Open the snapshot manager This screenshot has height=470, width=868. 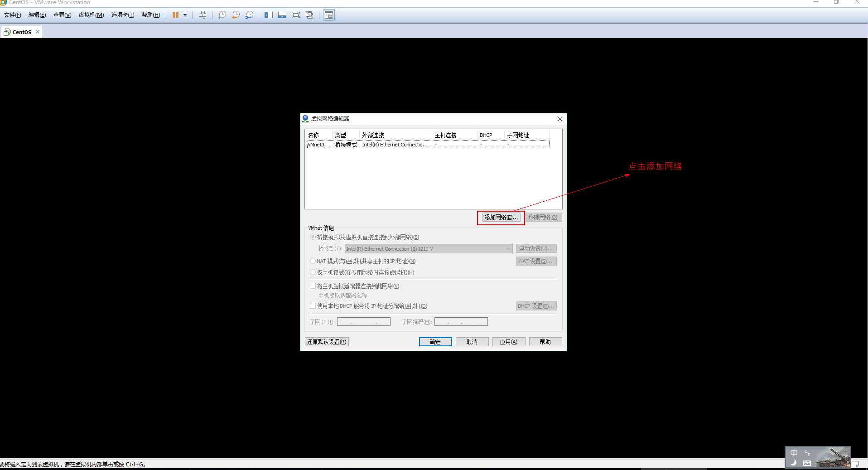249,15
